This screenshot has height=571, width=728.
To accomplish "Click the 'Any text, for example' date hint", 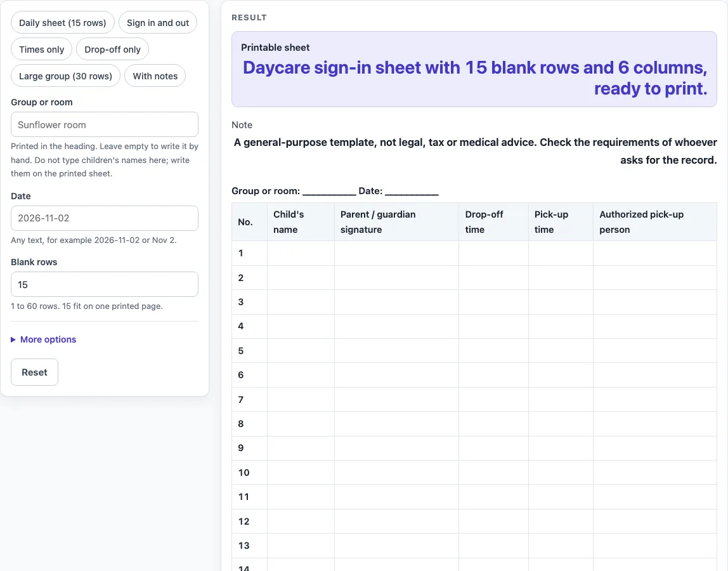I will pos(94,240).
